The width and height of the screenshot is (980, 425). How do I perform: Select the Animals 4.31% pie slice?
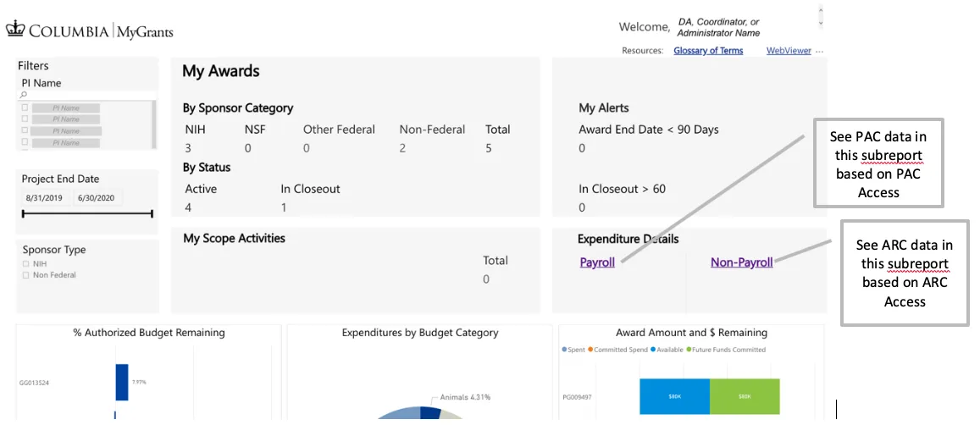(x=430, y=412)
